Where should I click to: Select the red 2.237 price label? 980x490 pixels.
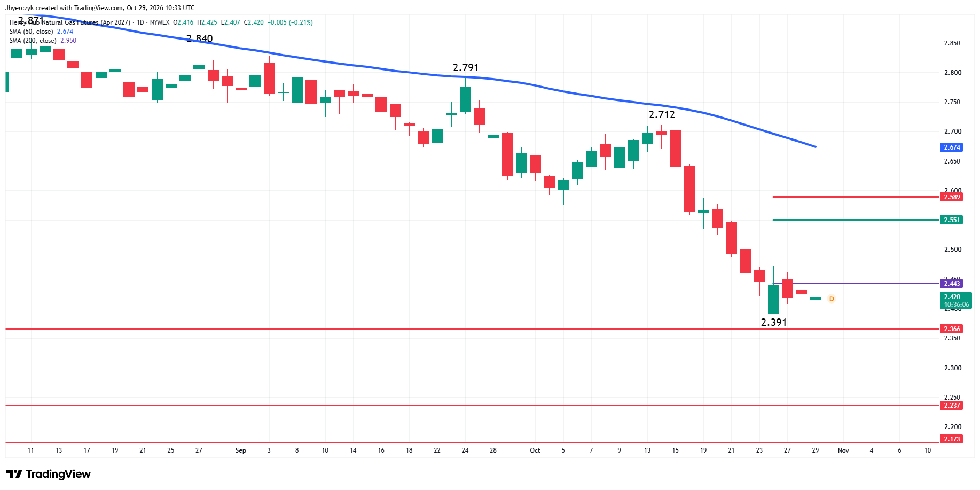click(951, 406)
